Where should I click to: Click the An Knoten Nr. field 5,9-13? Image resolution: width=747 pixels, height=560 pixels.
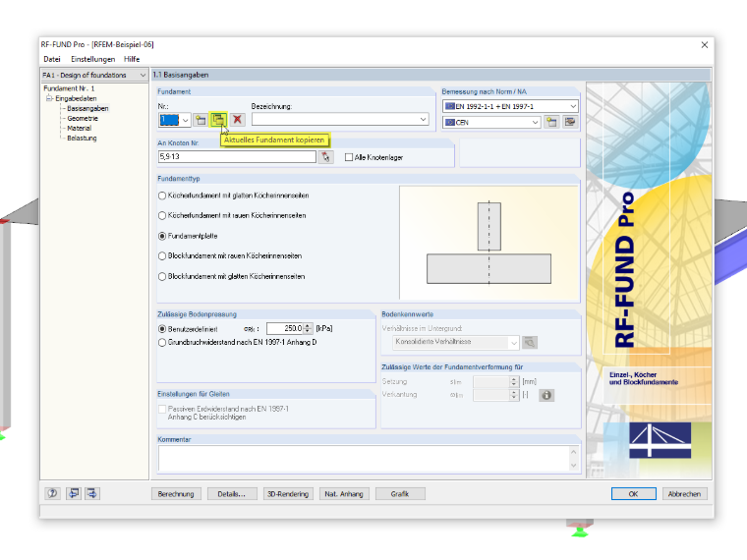pyautogui.click(x=237, y=156)
